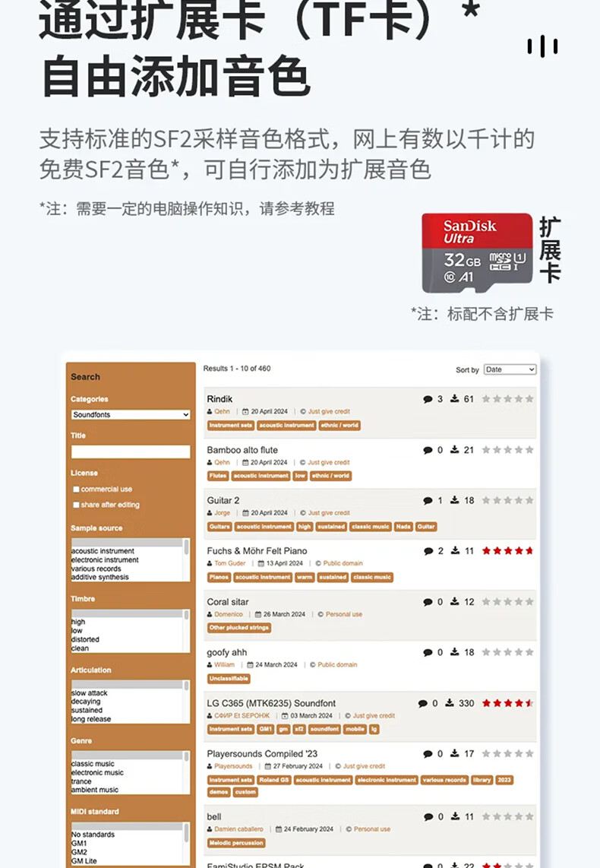Select clean in the Timbre list
Image resolution: width=600 pixels, height=868 pixels.
click(80, 648)
